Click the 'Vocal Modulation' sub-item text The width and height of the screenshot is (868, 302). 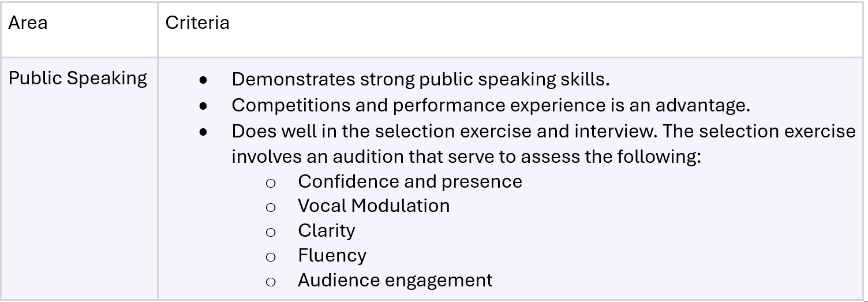tap(373, 206)
